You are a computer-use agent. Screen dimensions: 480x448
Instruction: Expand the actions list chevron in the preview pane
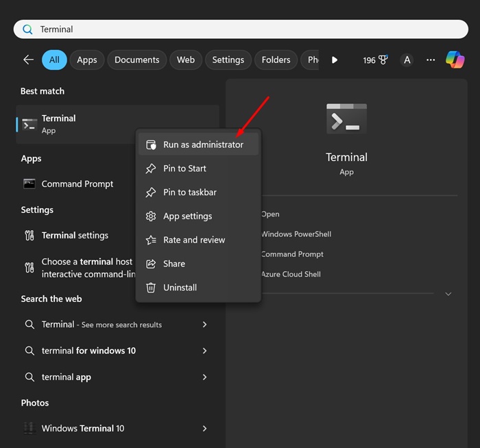click(448, 294)
